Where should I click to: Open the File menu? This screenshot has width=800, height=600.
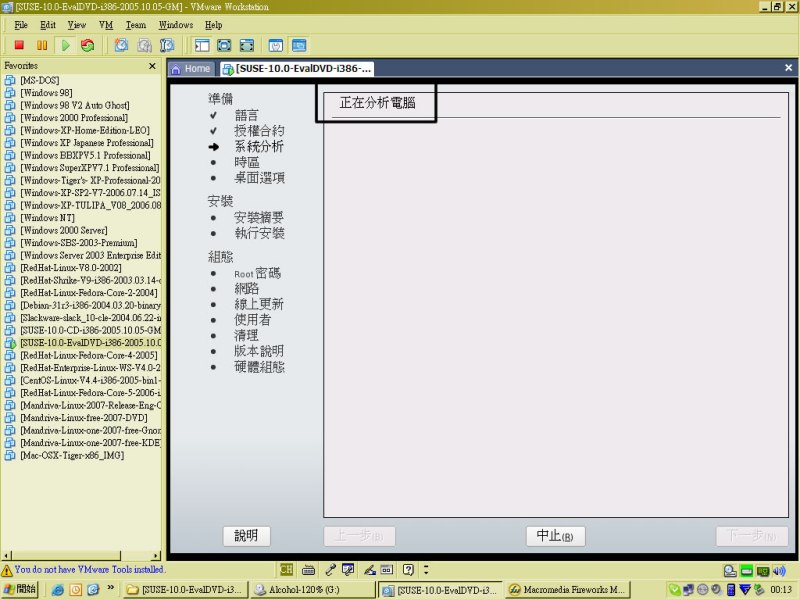pyautogui.click(x=21, y=25)
